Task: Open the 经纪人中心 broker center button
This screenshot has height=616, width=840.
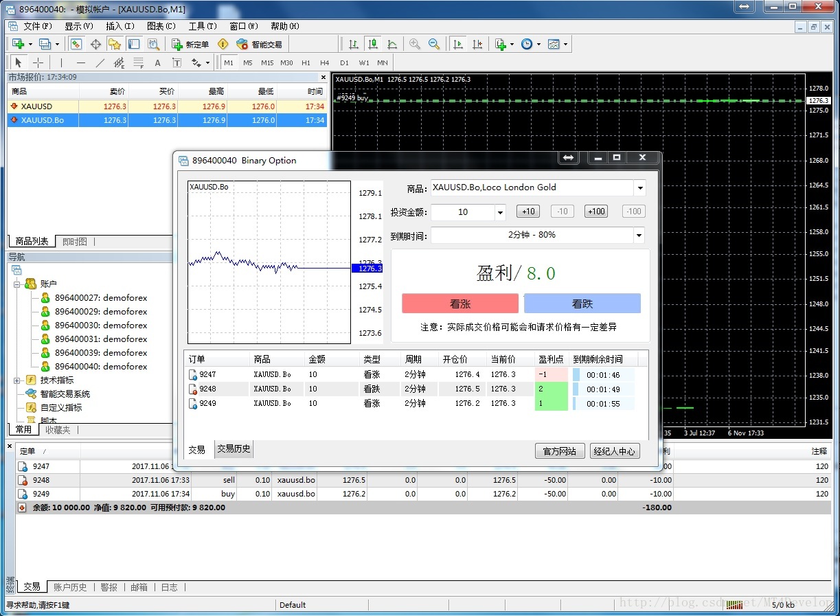Action: (x=615, y=451)
